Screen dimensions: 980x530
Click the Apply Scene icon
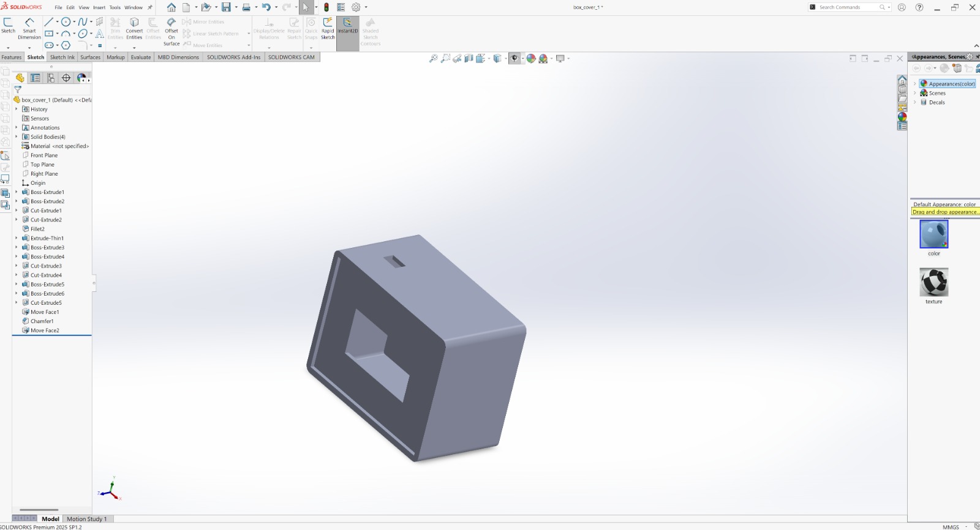[x=543, y=59]
